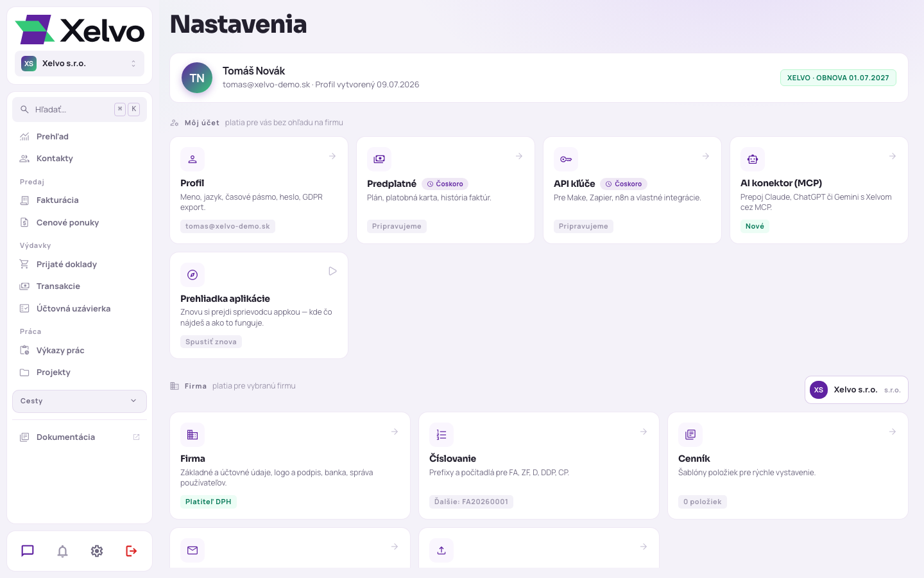The width and height of the screenshot is (924, 578).
Task: Click into the Hľadať search field
Action: pyautogui.click(x=80, y=109)
